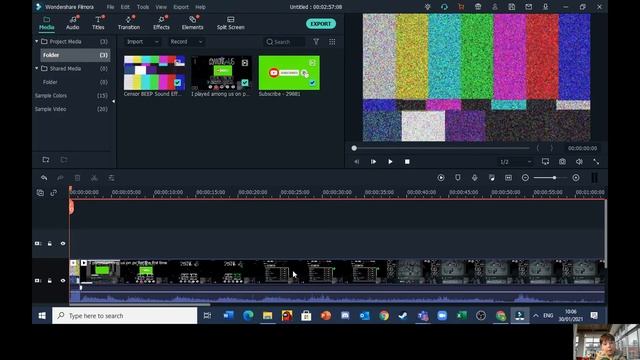
Task: Click the add new folder icon
Action: point(46,160)
